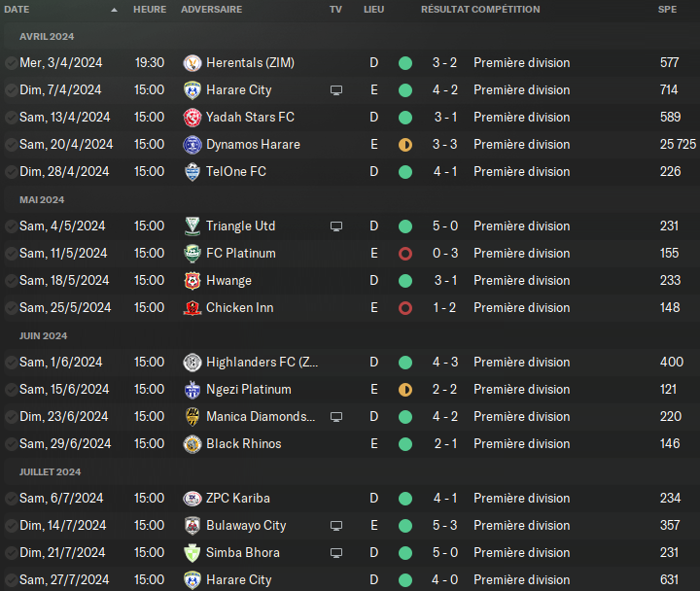Open Dynamos Harare club badge

point(192,145)
